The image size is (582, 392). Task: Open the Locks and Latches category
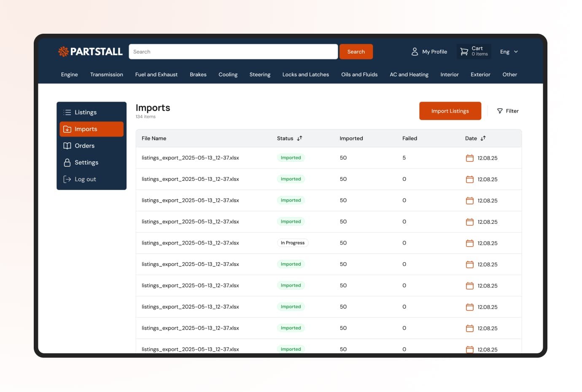pos(306,75)
